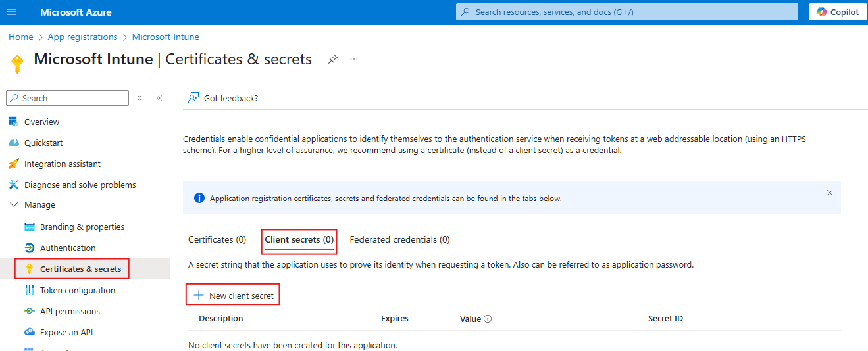Click the Branding & properties icon
868x351 pixels.
pos(29,227)
